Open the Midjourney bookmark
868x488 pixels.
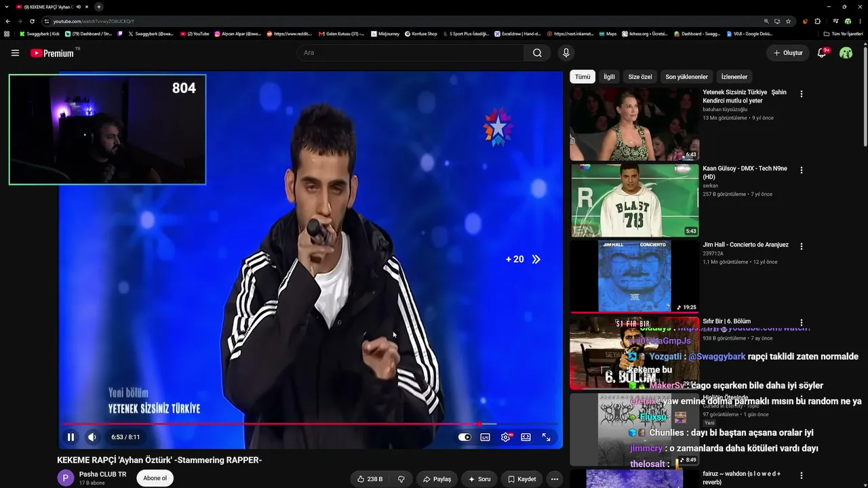385,33
